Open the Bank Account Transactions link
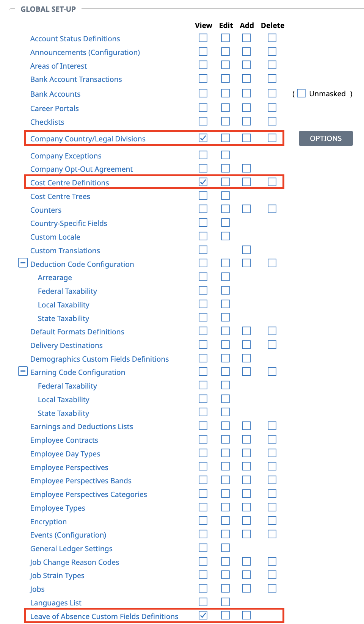 pyautogui.click(x=76, y=79)
